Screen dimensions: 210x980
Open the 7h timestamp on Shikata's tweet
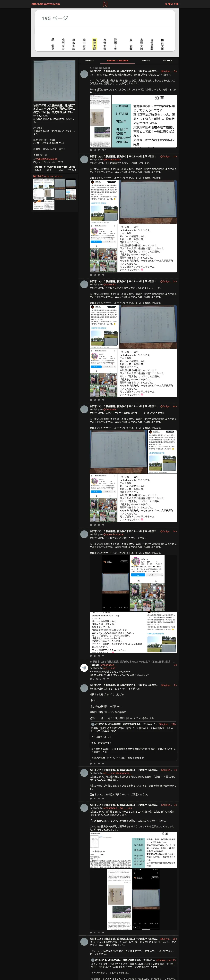175,665
